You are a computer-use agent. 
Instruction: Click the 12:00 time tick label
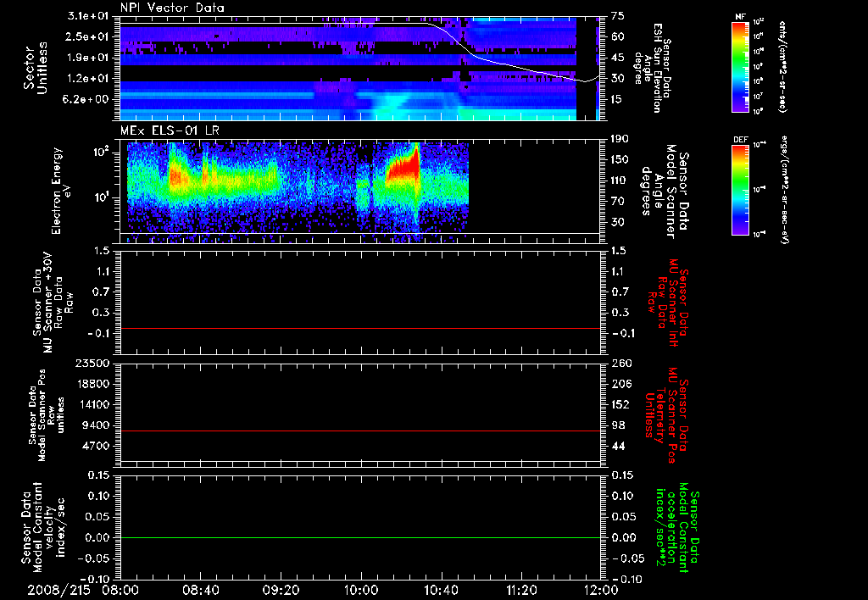(601, 590)
